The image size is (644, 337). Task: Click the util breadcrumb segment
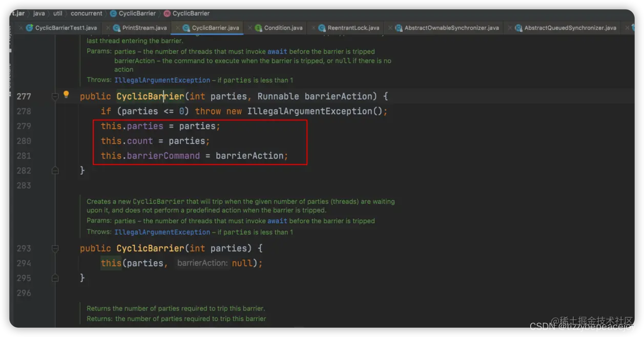pos(58,13)
